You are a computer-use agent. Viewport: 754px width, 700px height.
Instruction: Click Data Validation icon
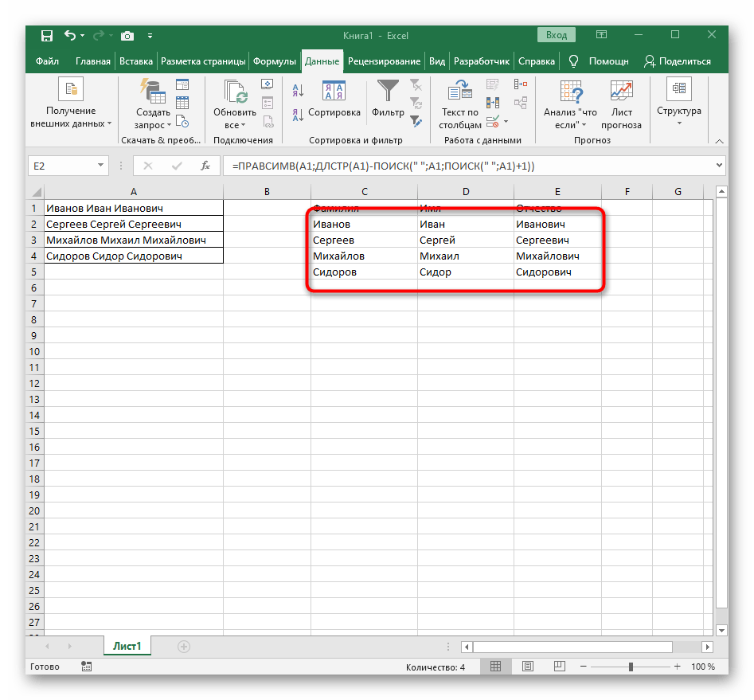pyautogui.click(x=492, y=121)
